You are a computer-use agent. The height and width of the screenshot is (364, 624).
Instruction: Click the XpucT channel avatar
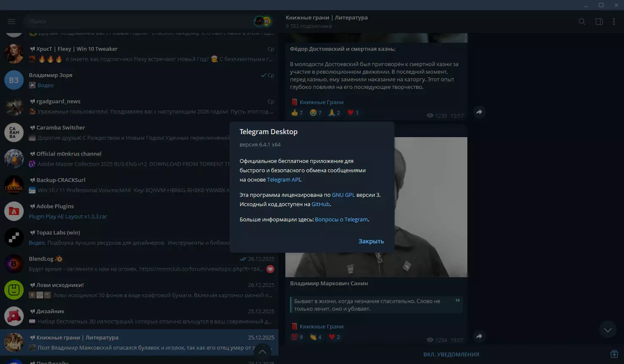click(x=14, y=54)
